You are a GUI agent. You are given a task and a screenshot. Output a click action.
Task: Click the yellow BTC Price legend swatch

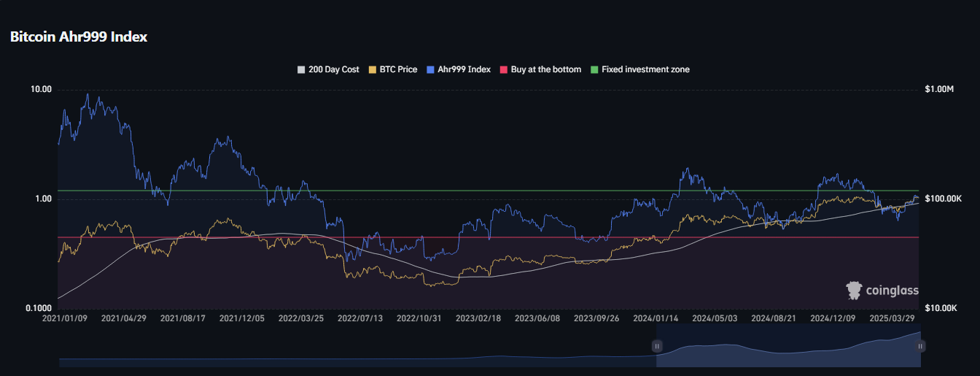coord(373,69)
